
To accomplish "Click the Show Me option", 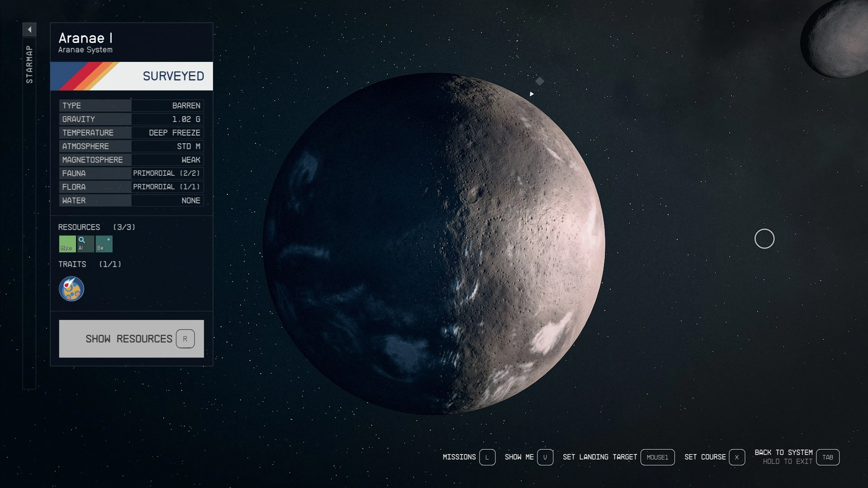I will (x=519, y=457).
